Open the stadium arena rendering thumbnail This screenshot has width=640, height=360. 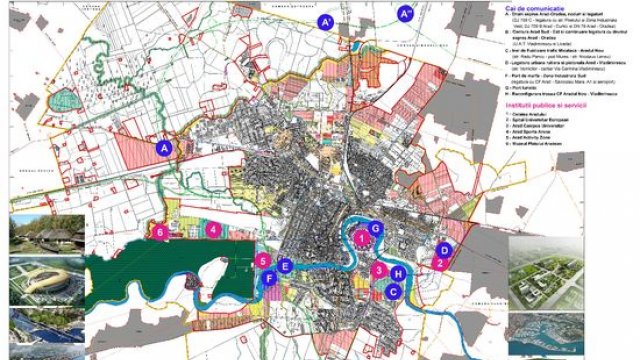[x=47, y=282]
